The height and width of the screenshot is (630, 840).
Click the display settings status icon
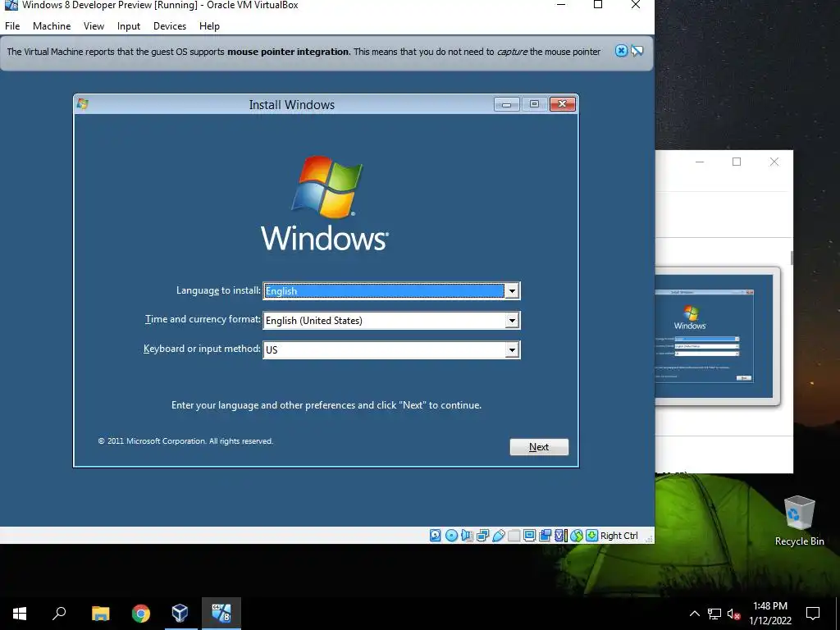pos(529,535)
